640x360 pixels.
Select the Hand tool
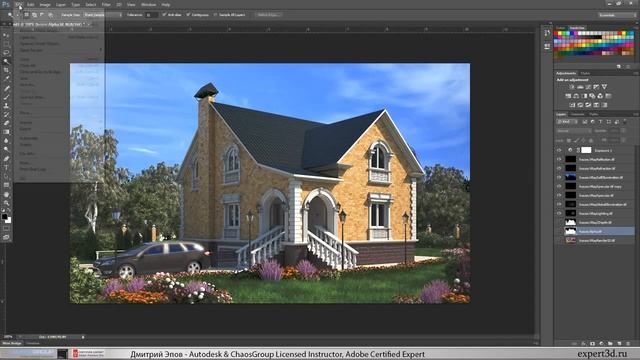tap(6, 194)
